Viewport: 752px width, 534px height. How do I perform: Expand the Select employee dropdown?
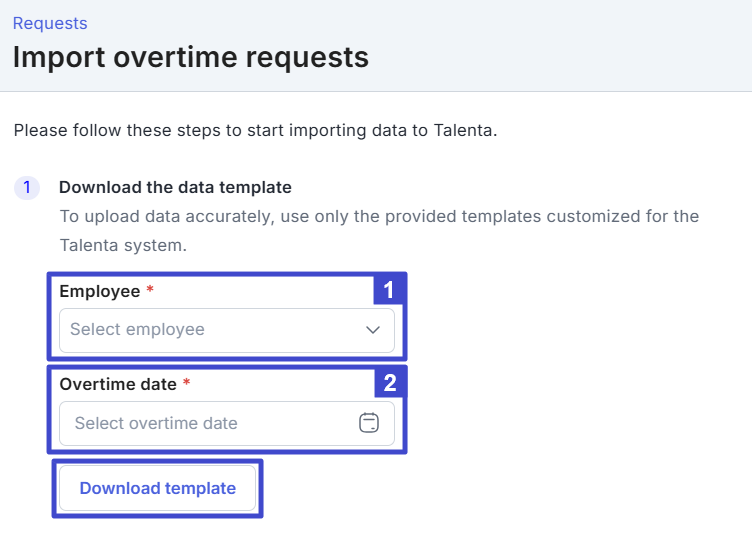click(x=226, y=330)
